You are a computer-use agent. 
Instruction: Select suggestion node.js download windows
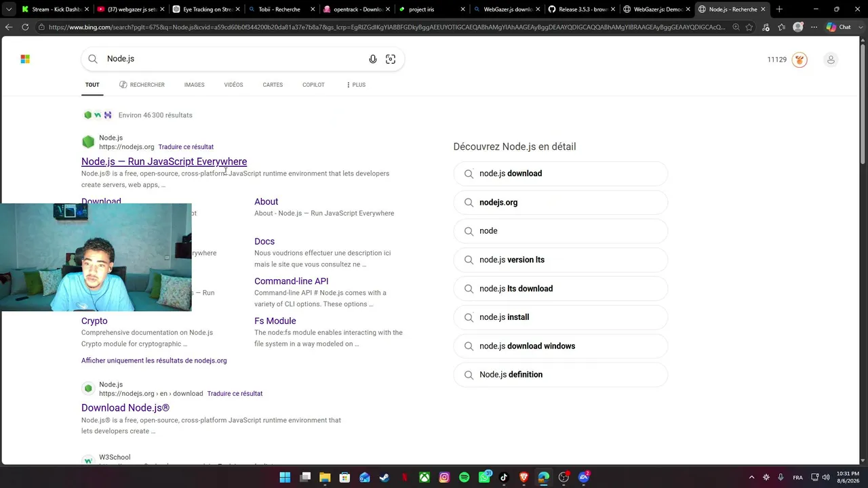(x=560, y=346)
